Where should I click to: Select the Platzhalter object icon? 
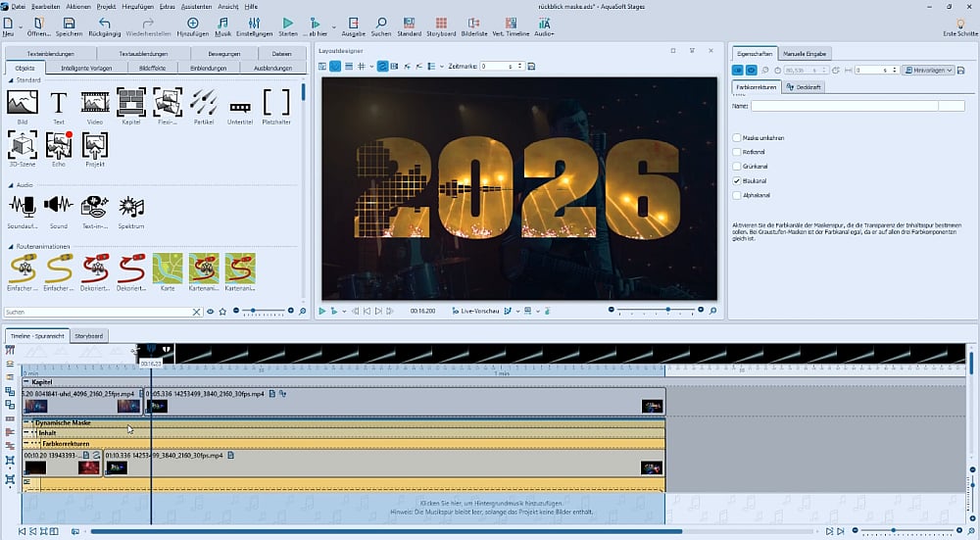click(x=277, y=102)
